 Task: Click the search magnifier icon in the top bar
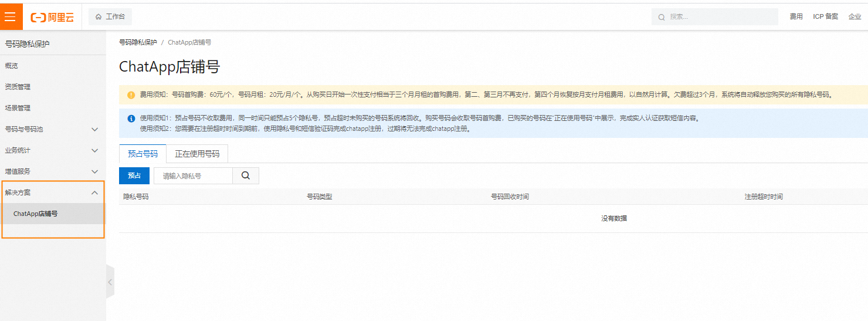pos(662,17)
